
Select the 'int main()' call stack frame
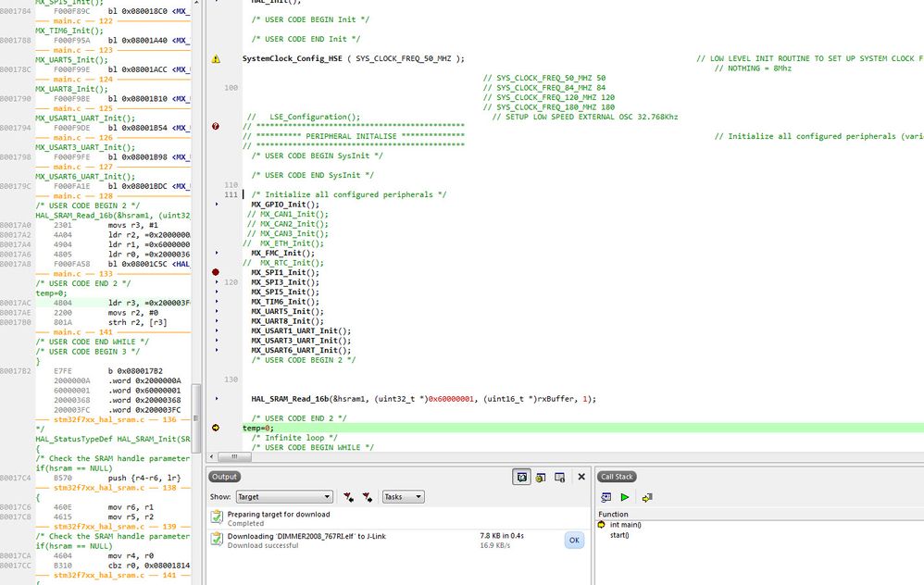tap(626, 525)
